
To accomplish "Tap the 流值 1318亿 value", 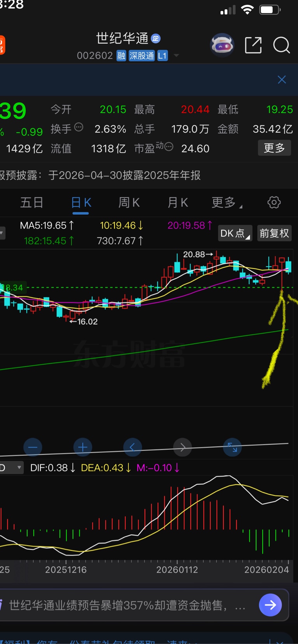I will (109, 148).
